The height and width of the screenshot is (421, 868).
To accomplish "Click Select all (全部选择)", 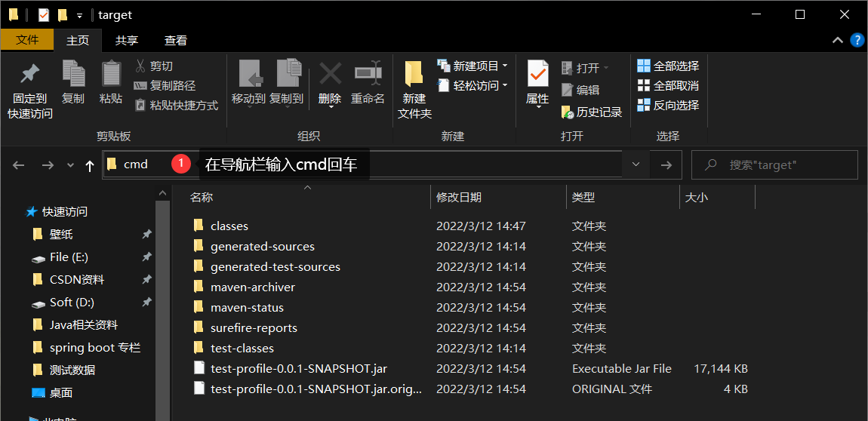I will [x=668, y=66].
